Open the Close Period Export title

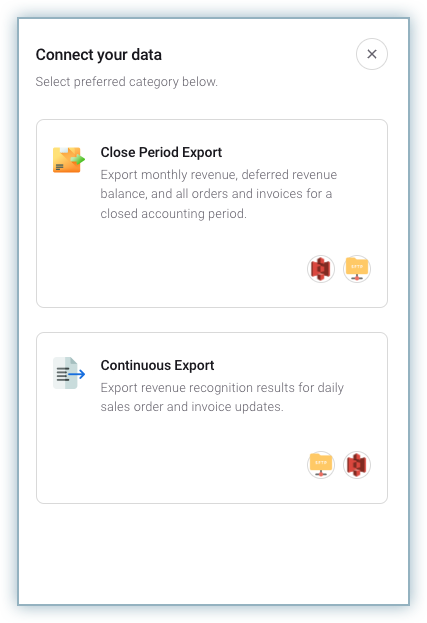pos(161,152)
